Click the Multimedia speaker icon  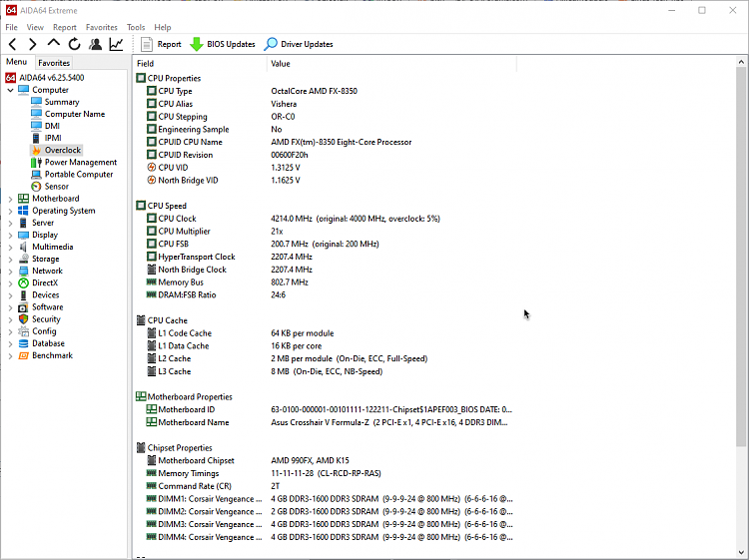(23, 247)
